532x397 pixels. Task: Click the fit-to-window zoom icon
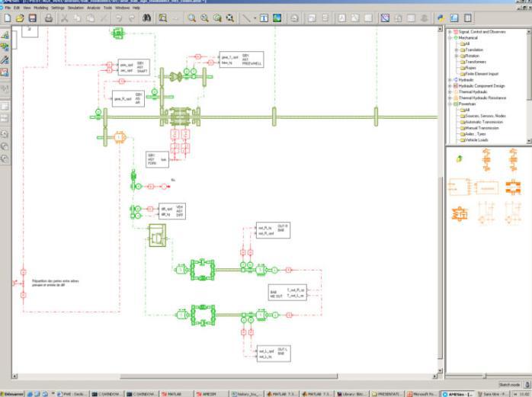pyautogui.click(x=230, y=18)
